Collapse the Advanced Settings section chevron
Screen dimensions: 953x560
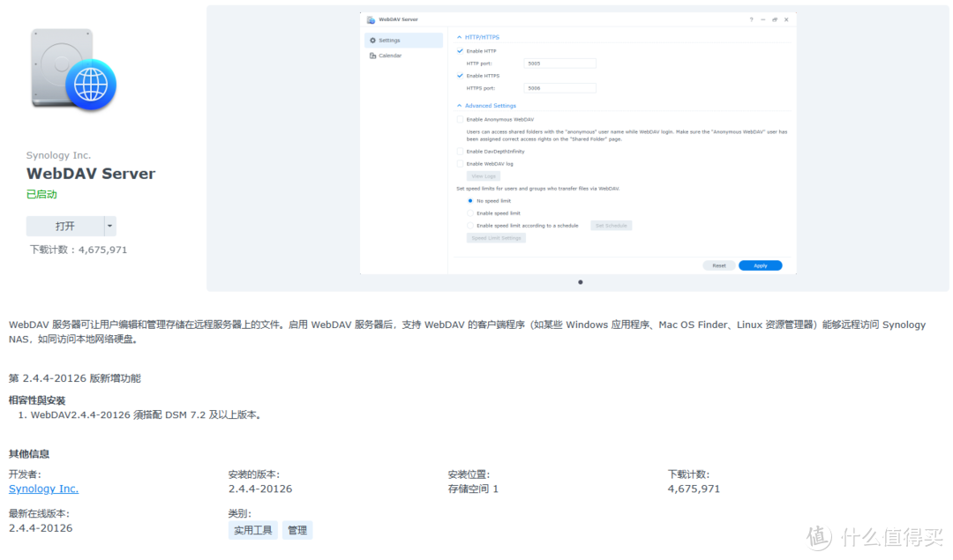point(460,106)
